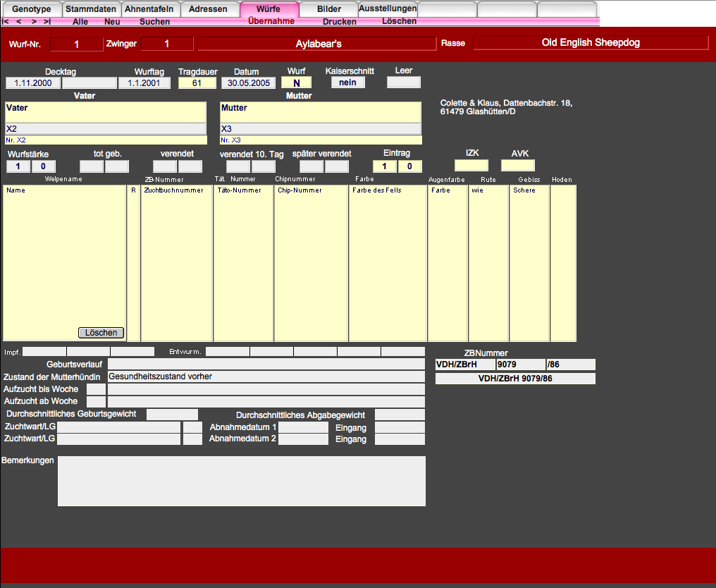Click the Augenfarbe column
Screen dimensions: 716x588
(x=447, y=263)
